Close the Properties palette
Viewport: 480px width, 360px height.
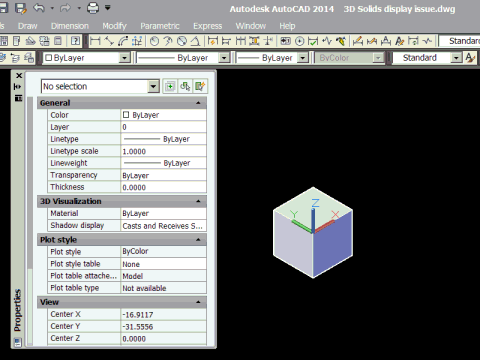tap(19, 76)
